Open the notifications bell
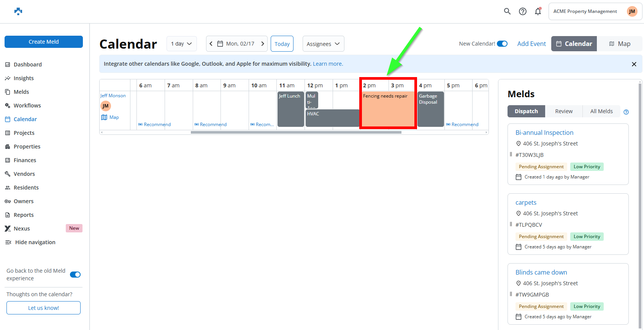 [x=538, y=11]
